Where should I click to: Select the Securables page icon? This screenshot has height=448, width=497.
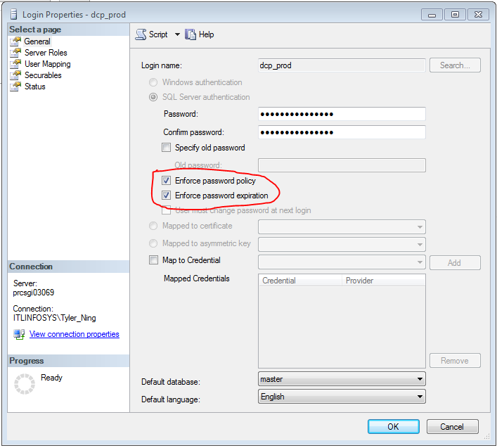[x=15, y=75]
